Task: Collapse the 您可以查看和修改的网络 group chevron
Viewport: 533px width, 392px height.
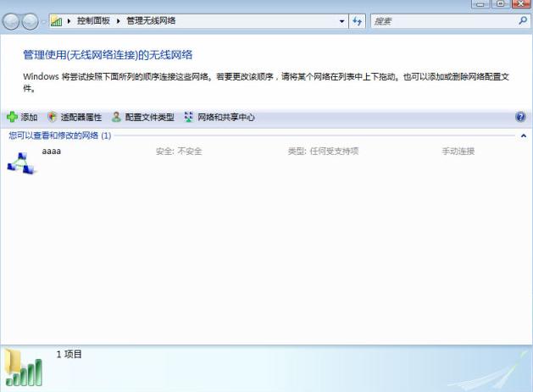Action: [x=524, y=135]
